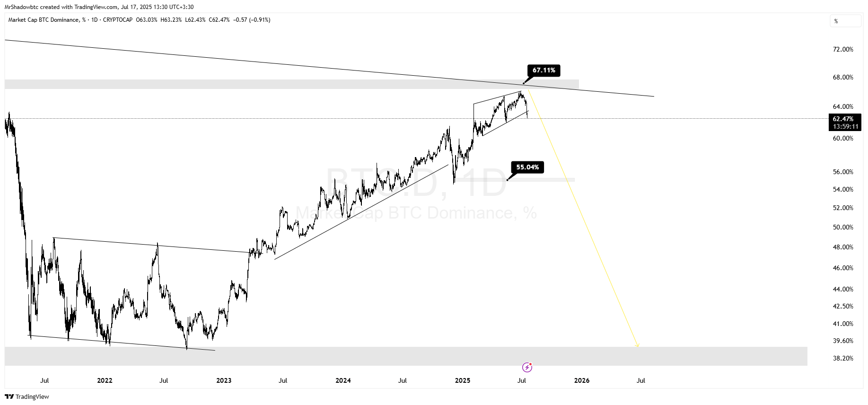The image size is (868, 405).
Task: Click the yellow arrowhead at projection end
Action: 638,345
